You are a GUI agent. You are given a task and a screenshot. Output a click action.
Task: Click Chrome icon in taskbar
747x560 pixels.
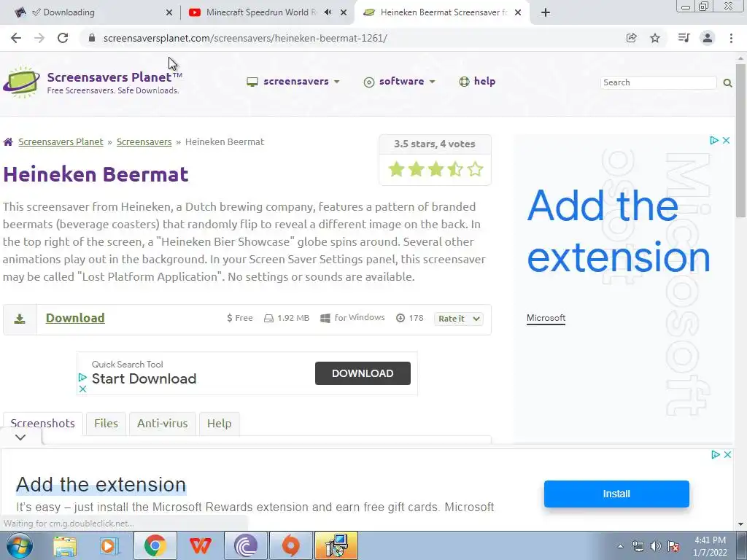(x=155, y=545)
